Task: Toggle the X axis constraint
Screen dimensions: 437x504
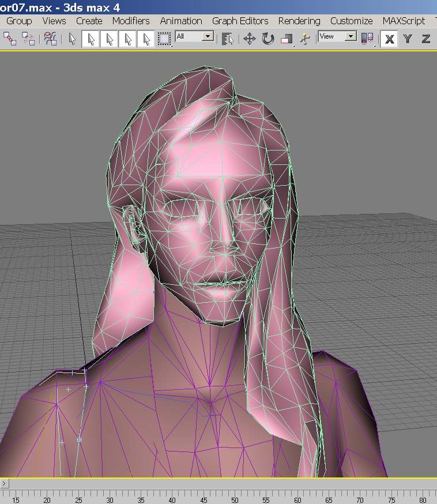Action: [390, 39]
